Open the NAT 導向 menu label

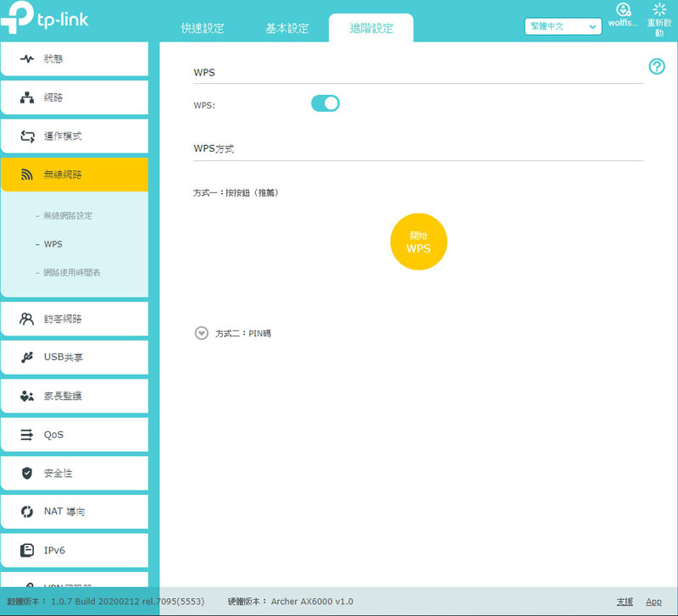pos(64,512)
